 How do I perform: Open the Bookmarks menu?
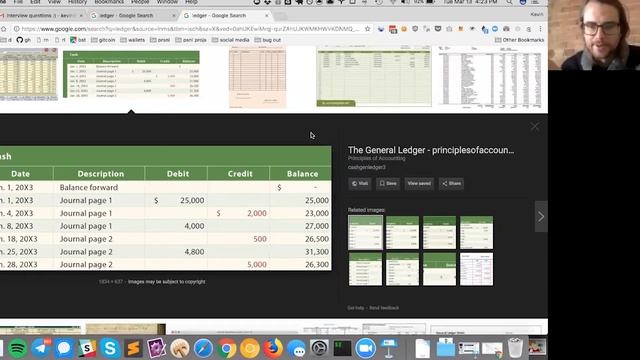pyautogui.click(x=109, y=2)
